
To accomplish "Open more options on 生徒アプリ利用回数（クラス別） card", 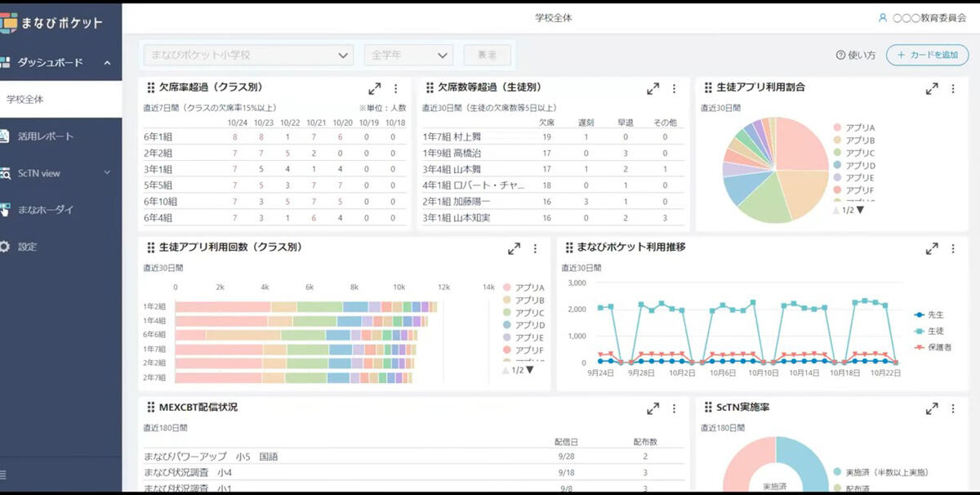I will point(535,248).
